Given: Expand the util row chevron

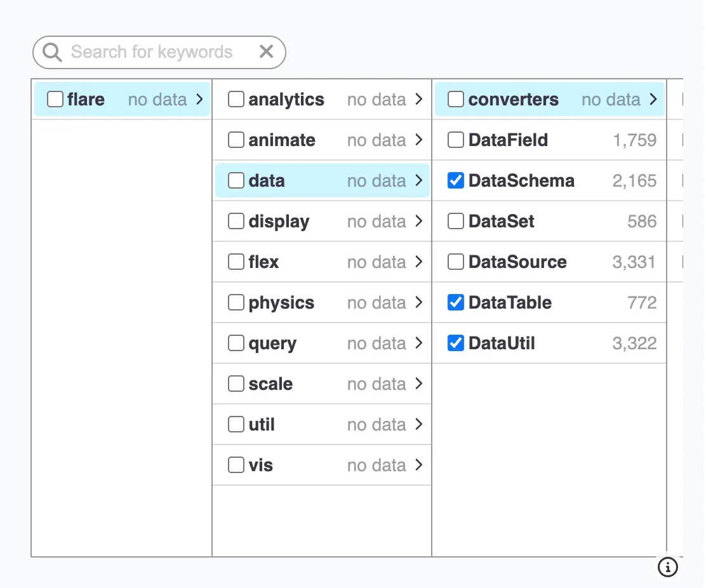Looking at the screenshot, I should 419,424.
